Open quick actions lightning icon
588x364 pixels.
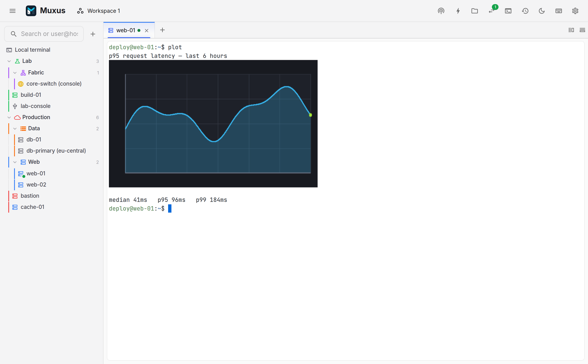[x=458, y=11]
